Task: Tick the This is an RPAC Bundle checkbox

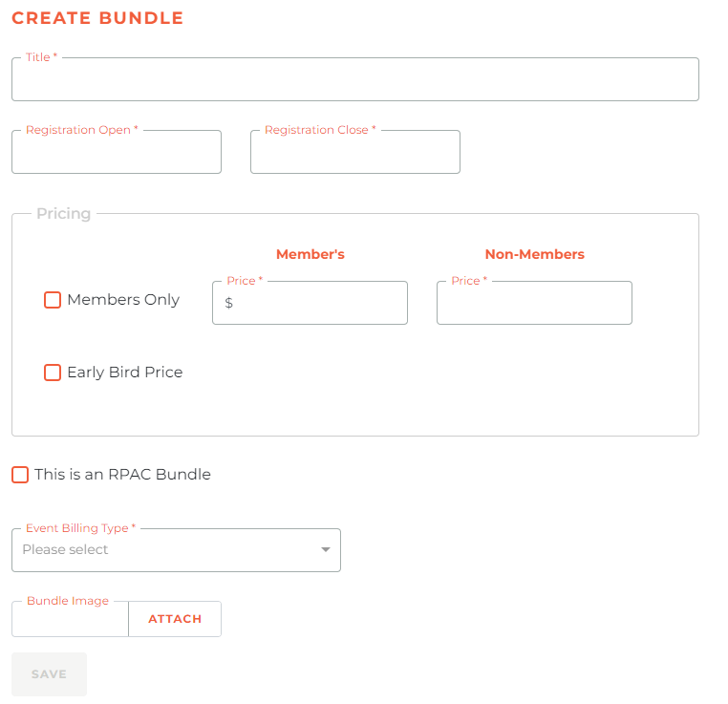Action: pos(20,475)
